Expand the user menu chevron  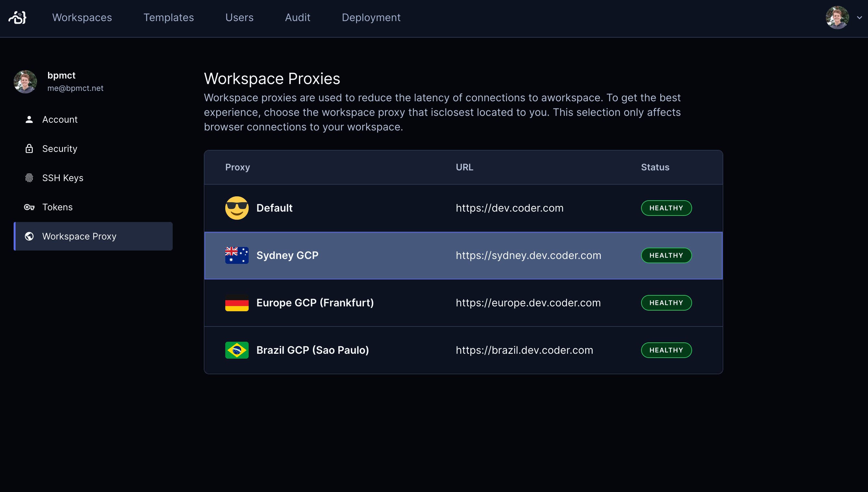(x=859, y=18)
